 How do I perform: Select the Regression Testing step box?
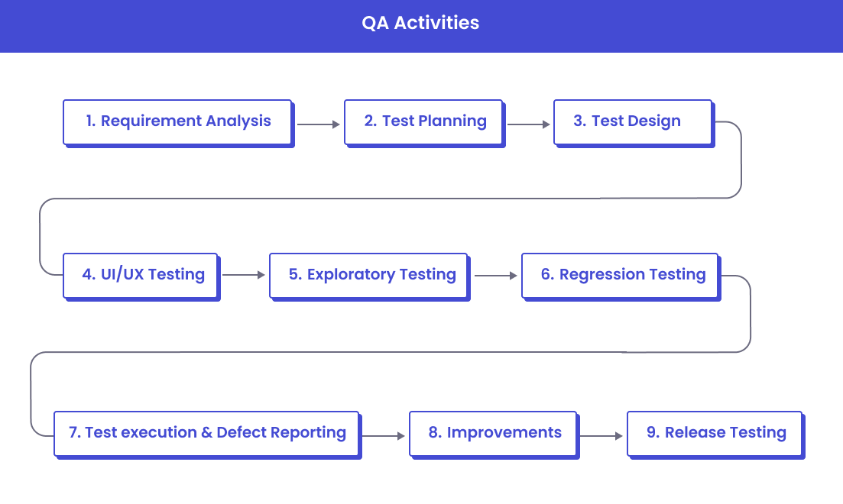click(620, 275)
